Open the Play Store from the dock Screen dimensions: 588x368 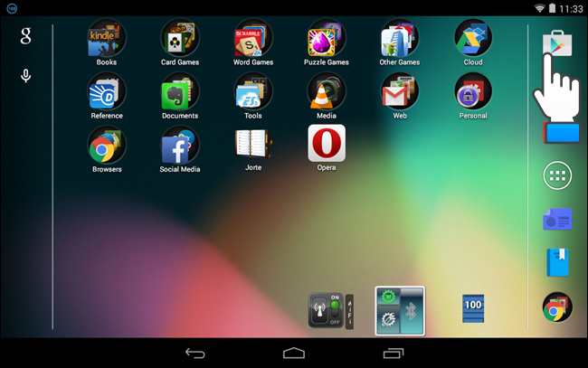(x=557, y=43)
